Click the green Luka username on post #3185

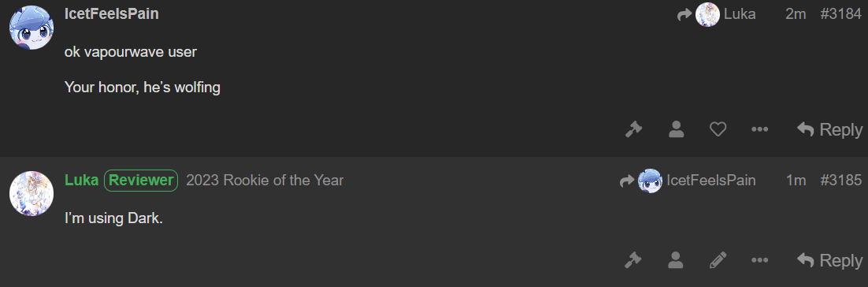(x=81, y=180)
